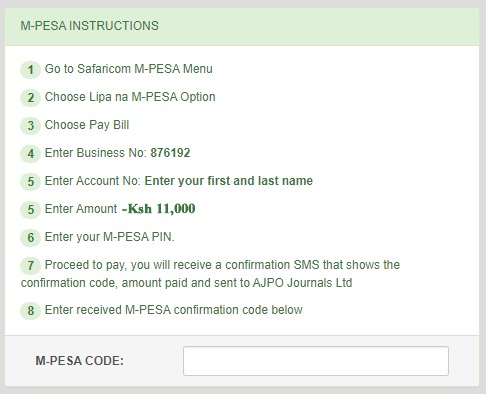Viewport: 486px width, 394px height.
Task: Click the 'Choose Pay Bill' instruction
Action: click(87, 125)
